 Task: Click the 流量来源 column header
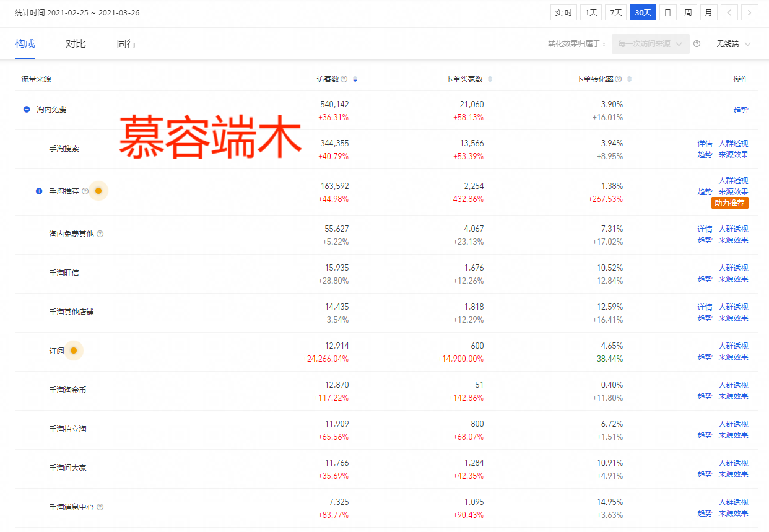[36, 79]
